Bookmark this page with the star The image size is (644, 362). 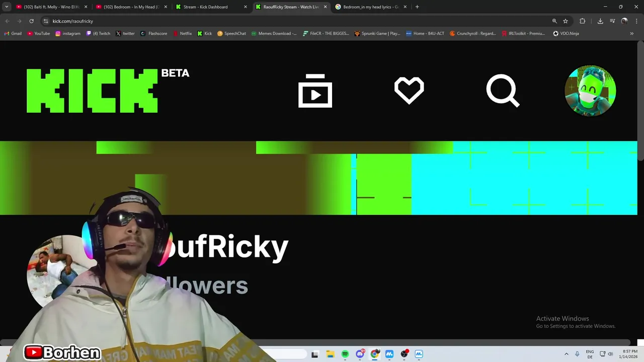566,21
